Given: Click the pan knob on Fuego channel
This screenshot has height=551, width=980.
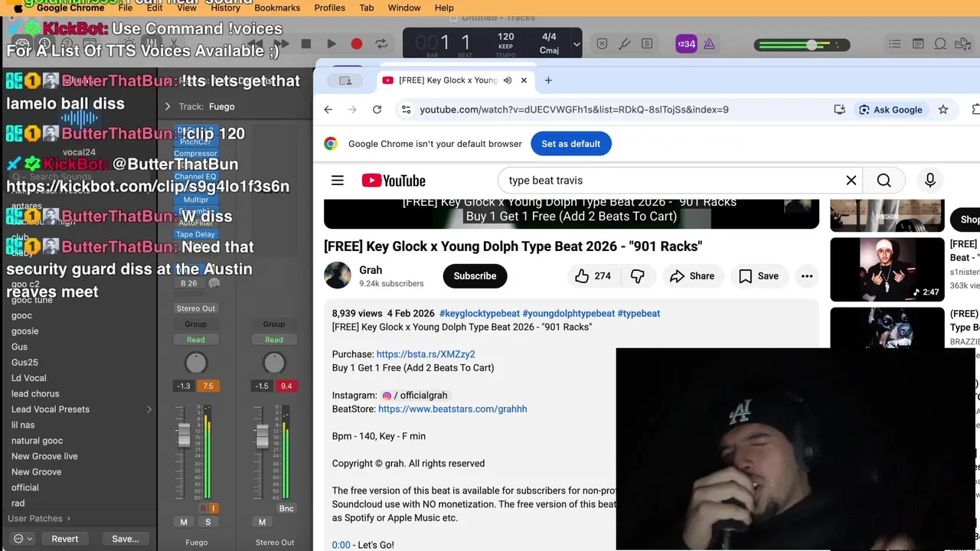Looking at the screenshot, I should pyautogui.click(x=196, y=363).
